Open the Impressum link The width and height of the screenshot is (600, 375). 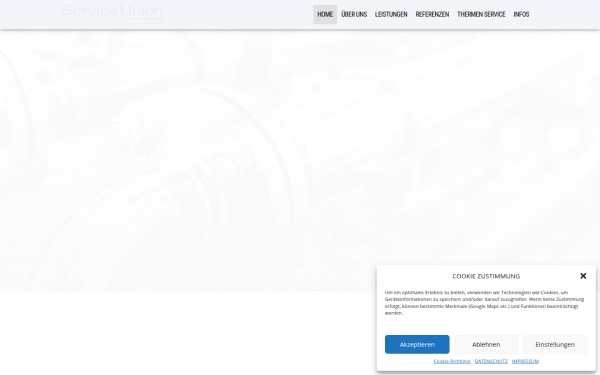(525, 361)
